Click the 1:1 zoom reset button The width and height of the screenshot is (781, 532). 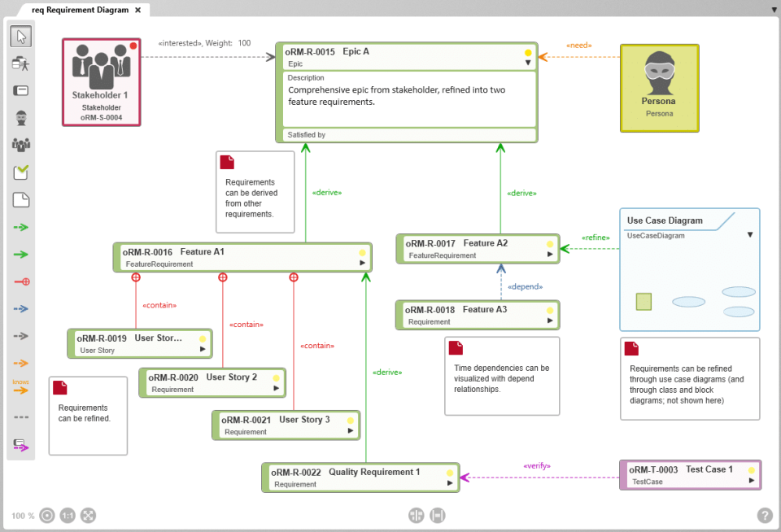coord(68,515)
